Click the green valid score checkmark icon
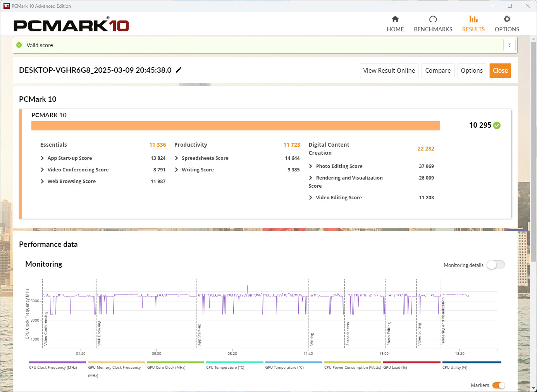Image resolution: width=537 pixels, height=392 pixels. [19, 45]
